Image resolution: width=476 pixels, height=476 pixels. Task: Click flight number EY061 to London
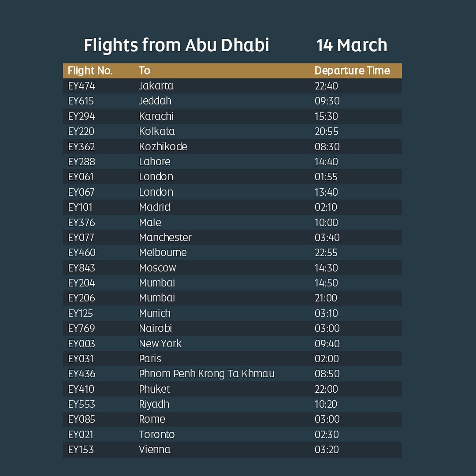pos(81,177)
